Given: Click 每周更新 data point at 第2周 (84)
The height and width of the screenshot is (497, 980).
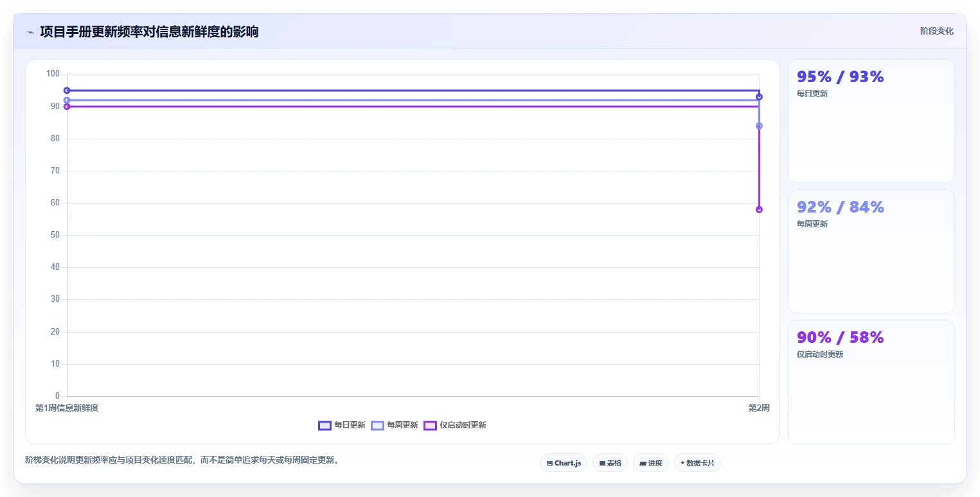Looking at the screenshot, I should [x=759, y=126].
